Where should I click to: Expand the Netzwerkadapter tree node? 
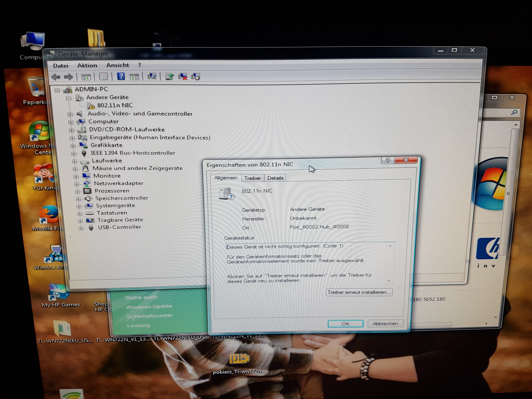pyautogui.click(x=77, y=184)
